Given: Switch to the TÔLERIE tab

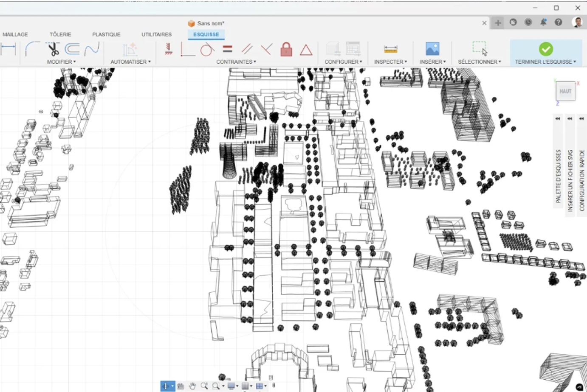Looking at the screenshot, I should point(60,34).
